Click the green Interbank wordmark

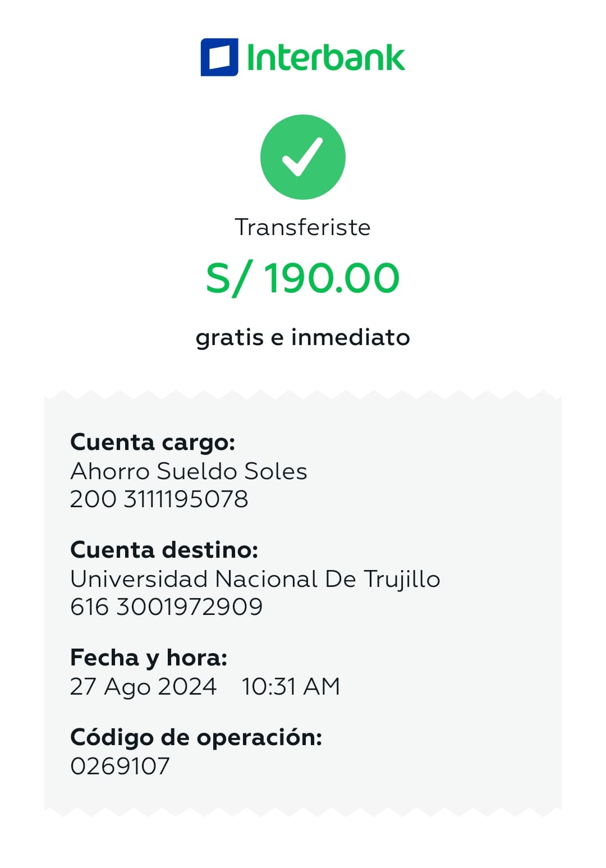point(325,57)
